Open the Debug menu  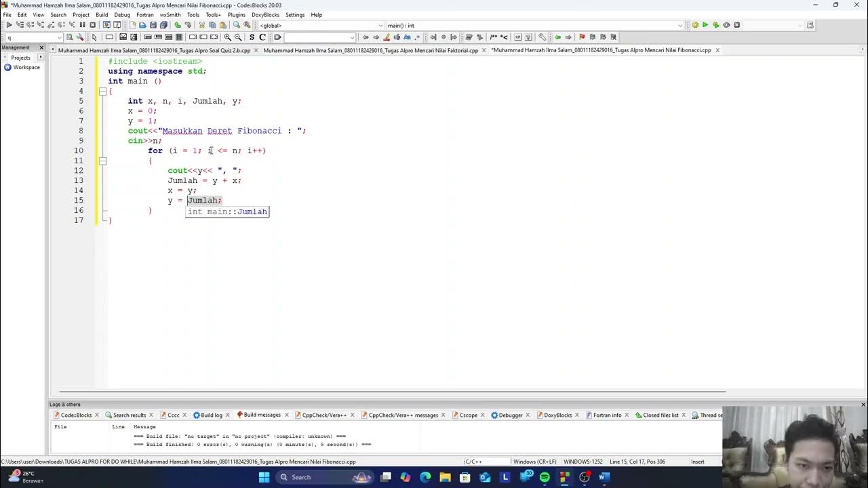[x=122, y=14]
